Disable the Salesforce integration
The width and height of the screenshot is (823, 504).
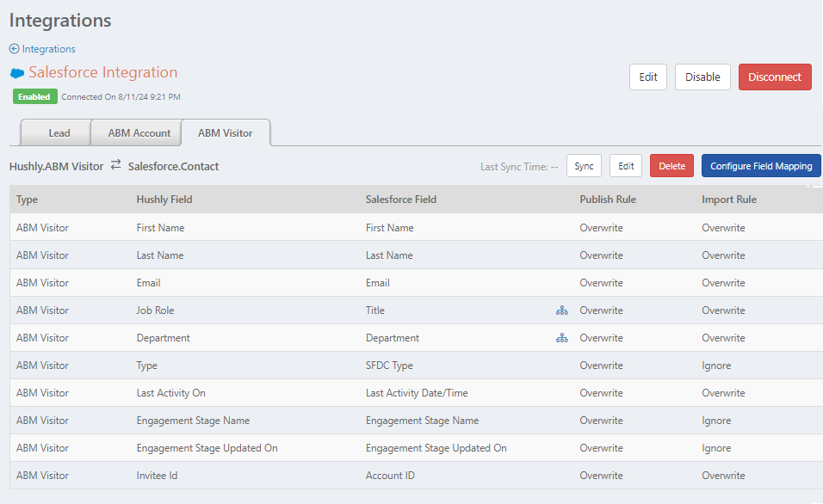pos(702,77)
